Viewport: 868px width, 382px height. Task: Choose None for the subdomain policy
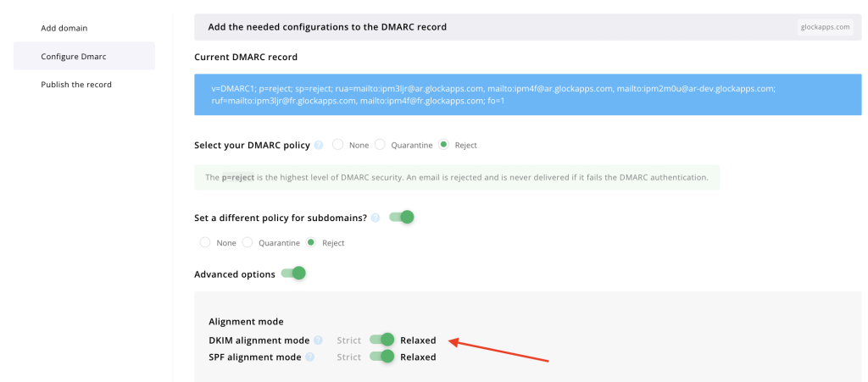coord(205,243)
